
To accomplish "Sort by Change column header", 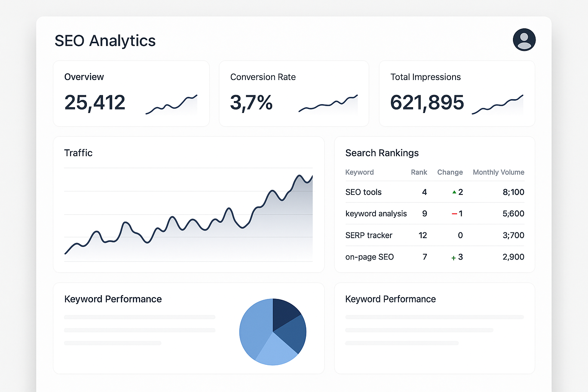I will pos(450,172).
